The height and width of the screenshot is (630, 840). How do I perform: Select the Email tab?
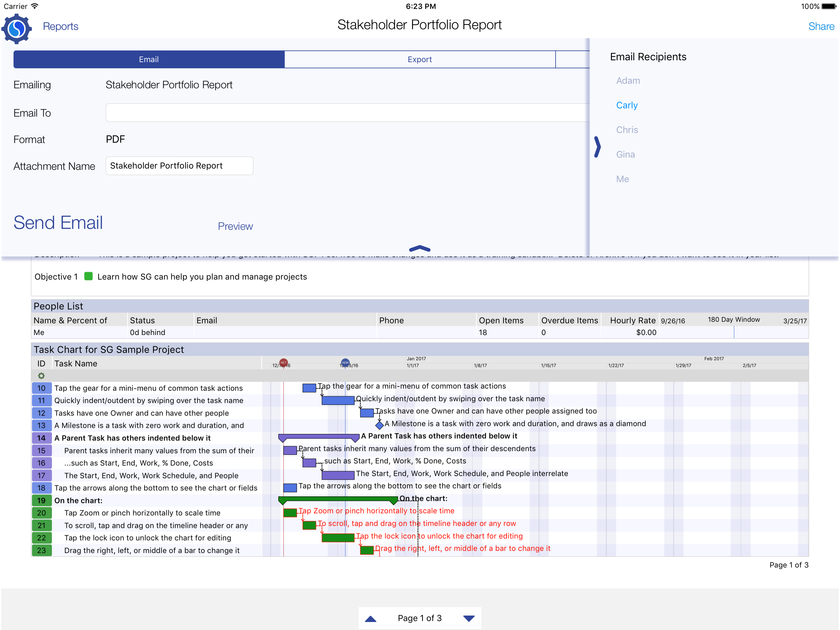coord(149,59)
